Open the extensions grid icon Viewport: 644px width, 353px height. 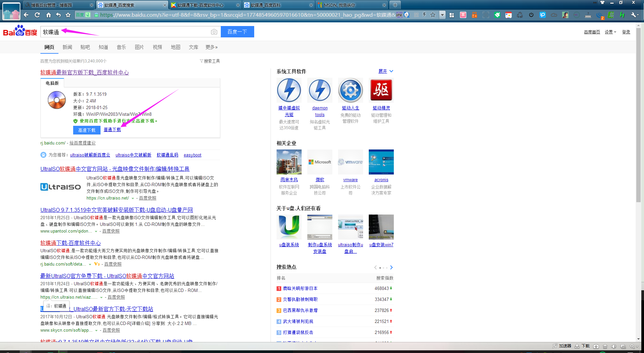[x=452, y=15]
